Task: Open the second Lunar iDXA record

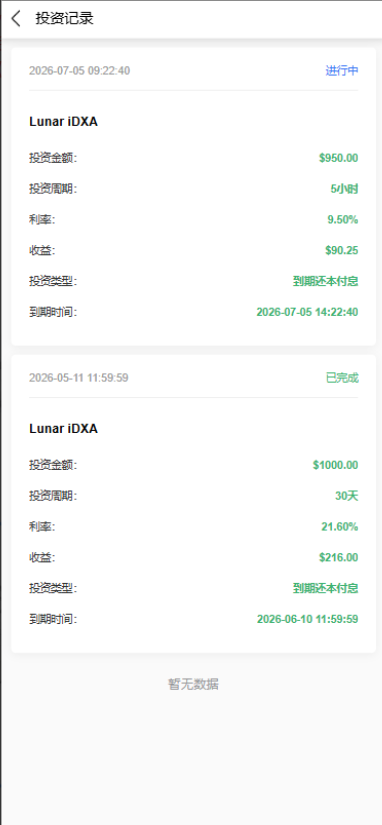Action: [x=63, y=429]
